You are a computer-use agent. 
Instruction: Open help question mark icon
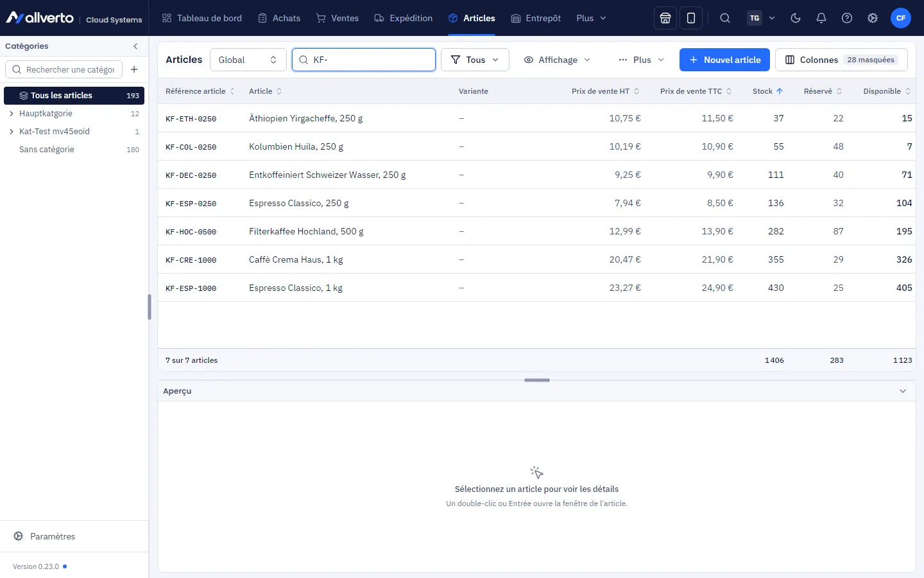click(847, 18)
